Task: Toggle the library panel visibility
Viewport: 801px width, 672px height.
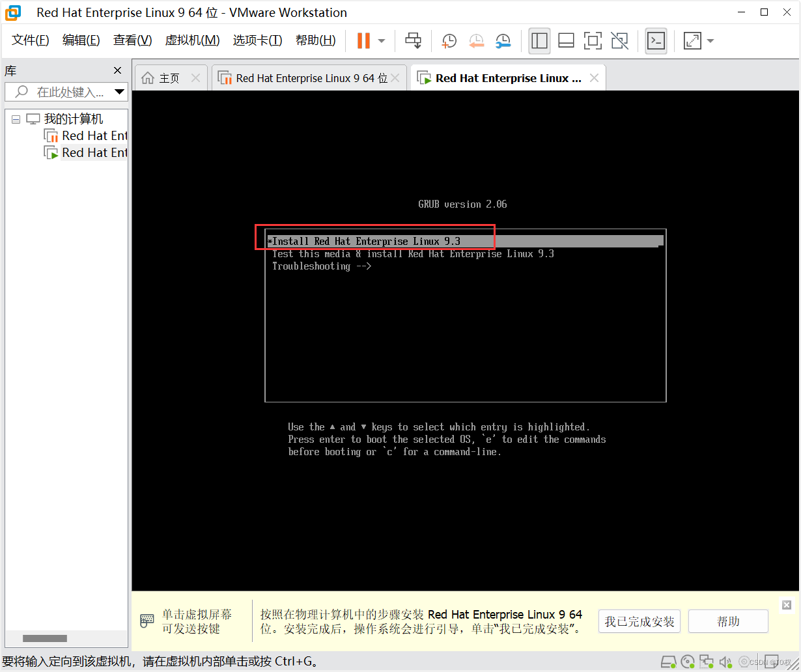Action: click(x=539, y=40)
